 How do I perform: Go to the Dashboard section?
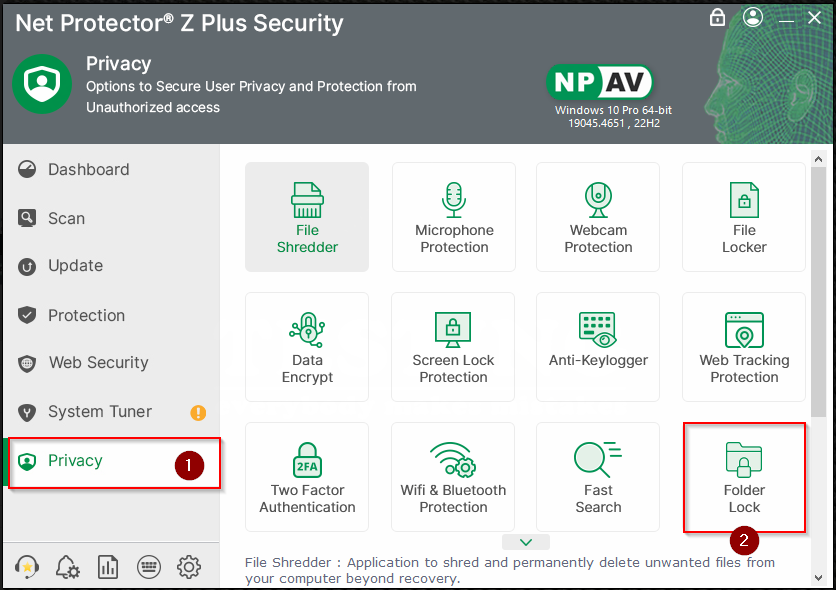point(88,170)
